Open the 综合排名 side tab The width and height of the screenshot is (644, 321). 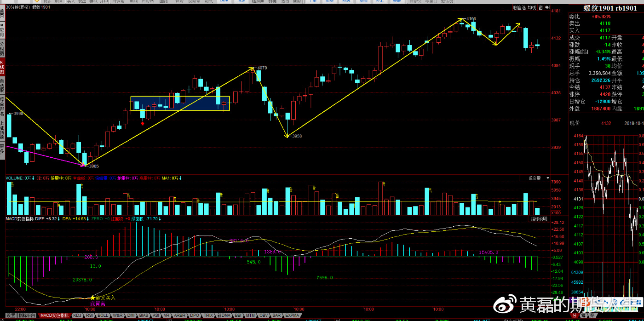(x=2, y=105)
